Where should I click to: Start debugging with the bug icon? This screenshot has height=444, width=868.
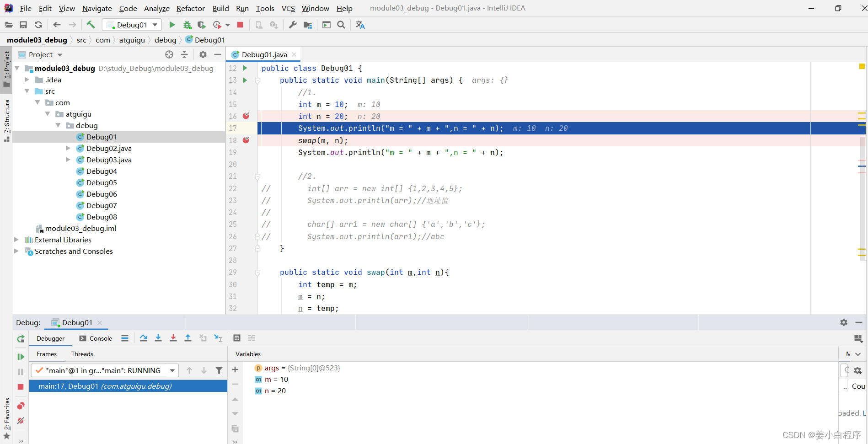click(x=187, y=25)
